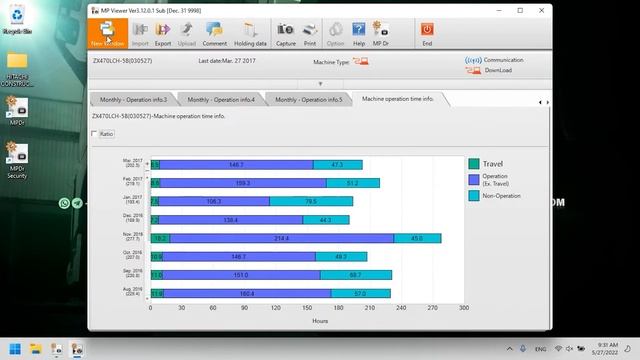Click the ZX470LCH-5B(030527) machine name text

pos(122,61)
